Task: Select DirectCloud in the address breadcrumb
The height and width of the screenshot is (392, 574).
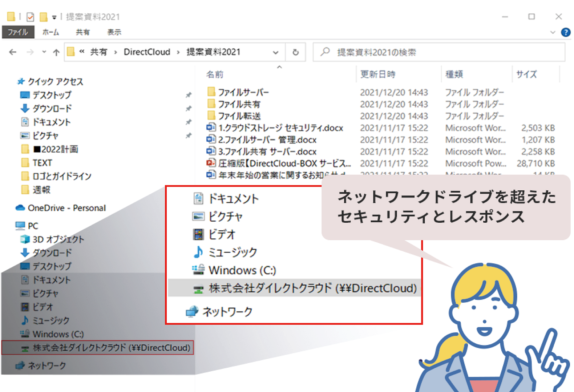Action: coord(147,52)
